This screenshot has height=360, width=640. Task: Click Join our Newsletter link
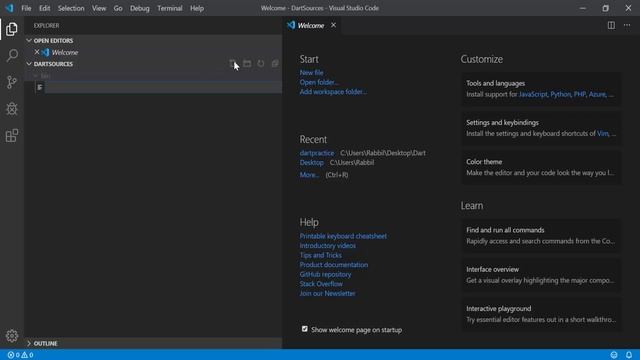pyautogui.click(x=327, y=293)
